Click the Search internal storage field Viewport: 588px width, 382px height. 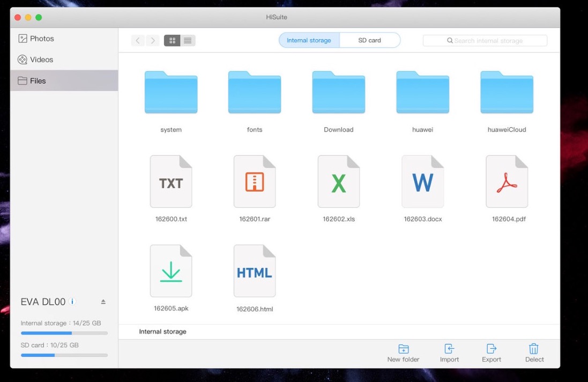pyautogui.click(x=485, y=41)
